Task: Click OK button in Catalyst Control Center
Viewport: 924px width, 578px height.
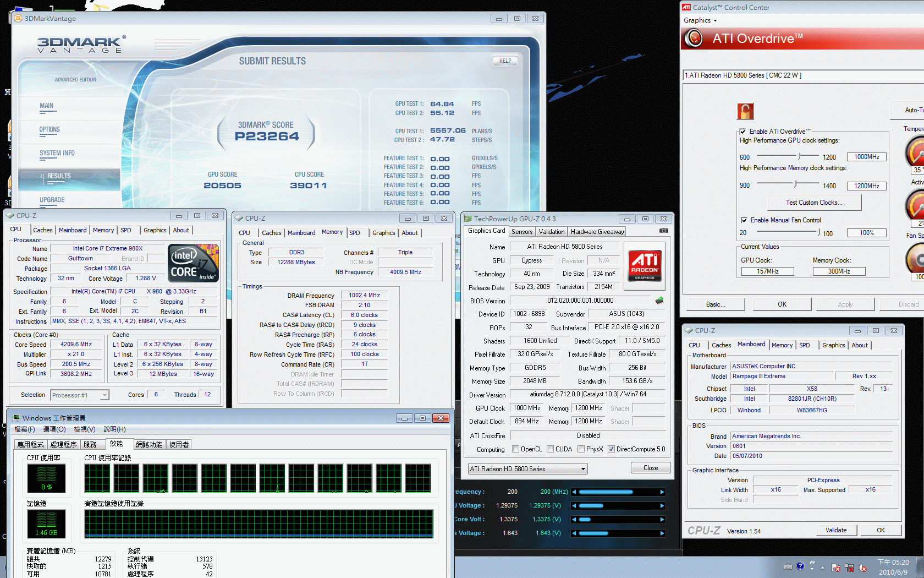Action: click(x=782, y=304)
